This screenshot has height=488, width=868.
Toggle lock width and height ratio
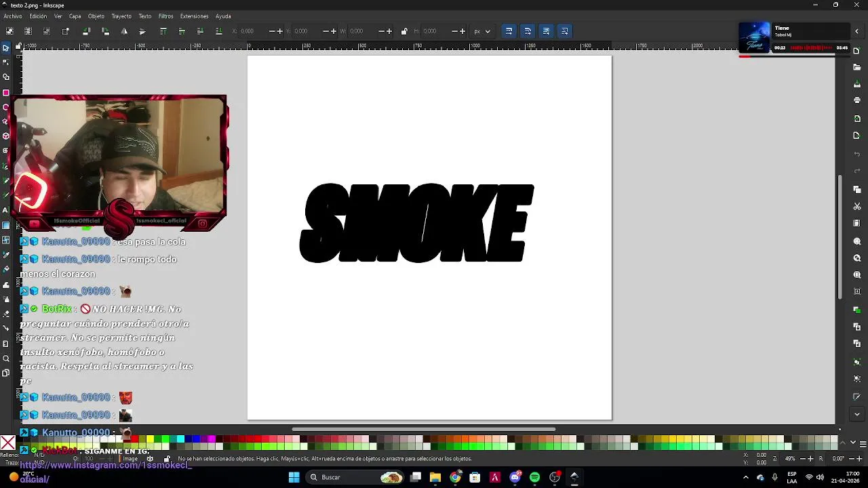[404, 31]
